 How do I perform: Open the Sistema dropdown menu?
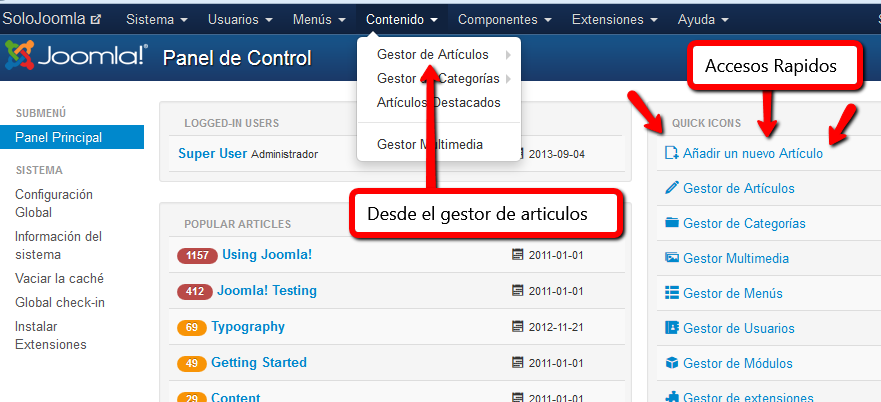point(156,19)
